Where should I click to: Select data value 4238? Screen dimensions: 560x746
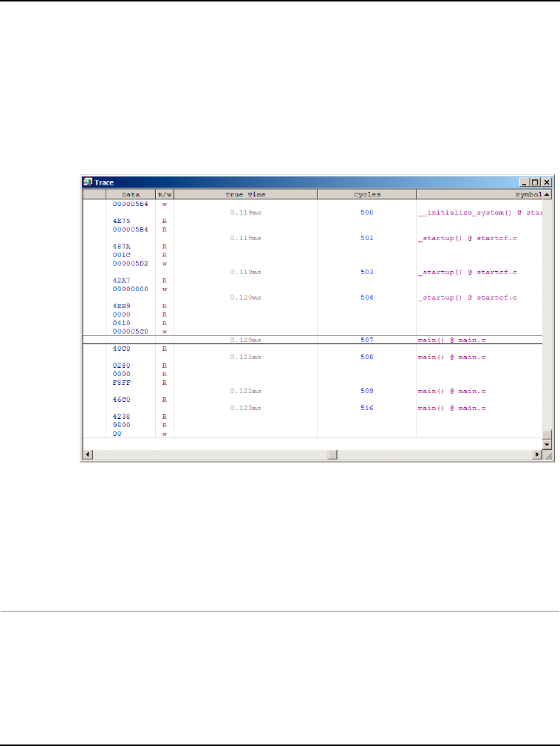click(121, 417)
